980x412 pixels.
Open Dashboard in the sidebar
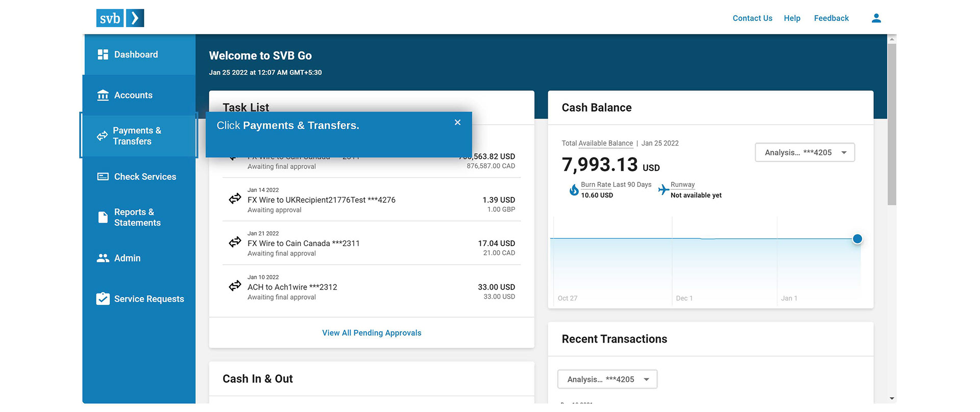point(139,55)
